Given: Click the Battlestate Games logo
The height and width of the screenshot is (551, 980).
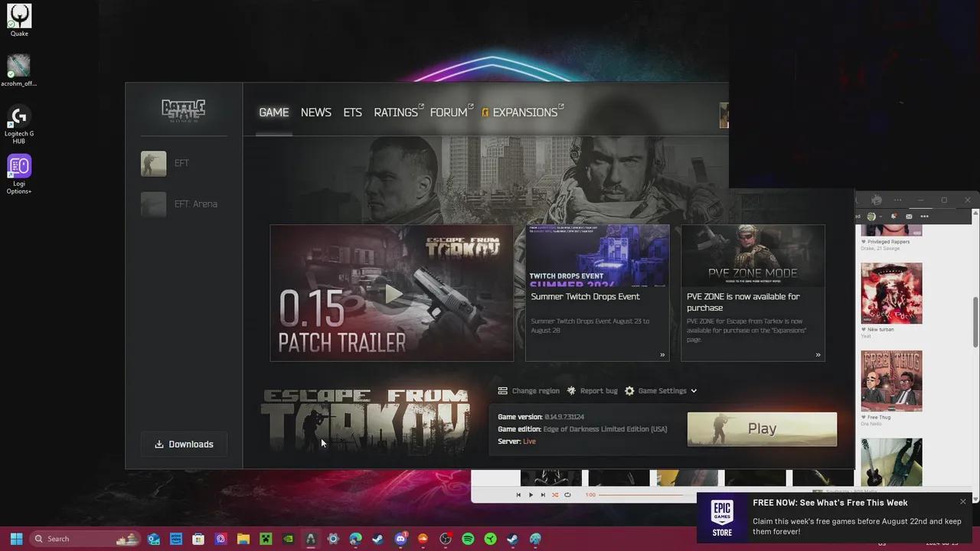Looking at the screenshot, I should (184, 111).
